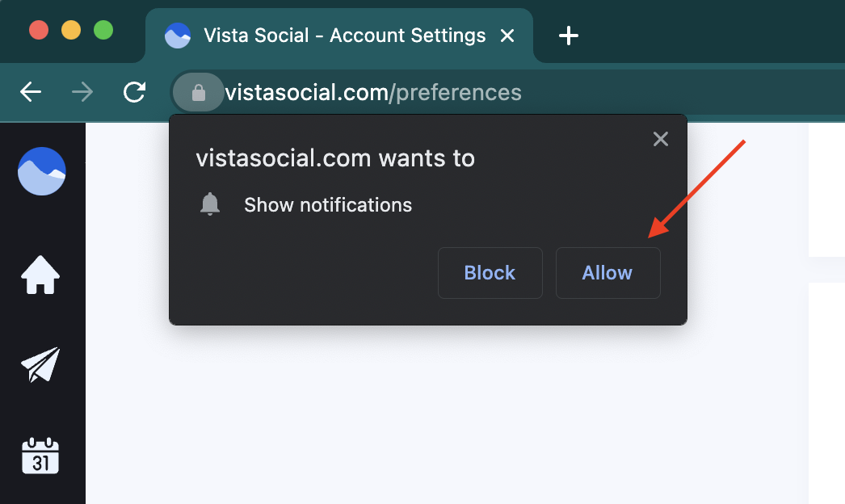This screenshot has height=504, width=845.
Task: Go to Home via house icon
Action: [40, 275]
